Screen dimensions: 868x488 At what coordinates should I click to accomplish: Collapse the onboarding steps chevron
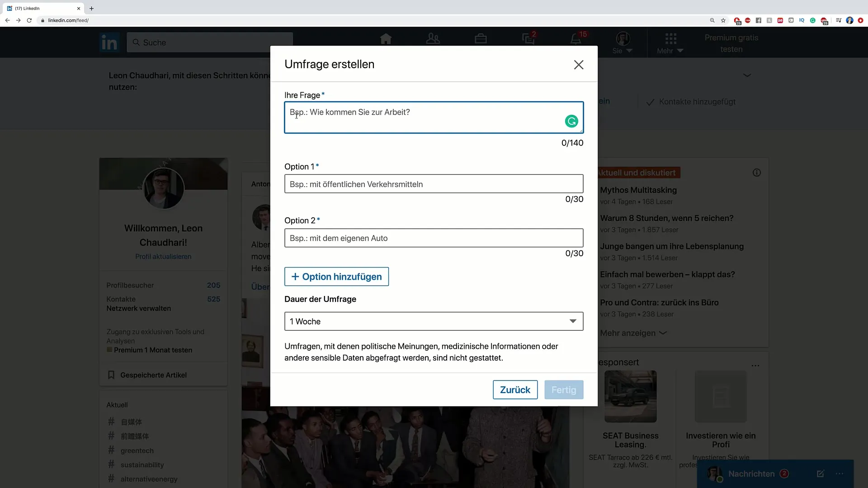click(747, 75)
